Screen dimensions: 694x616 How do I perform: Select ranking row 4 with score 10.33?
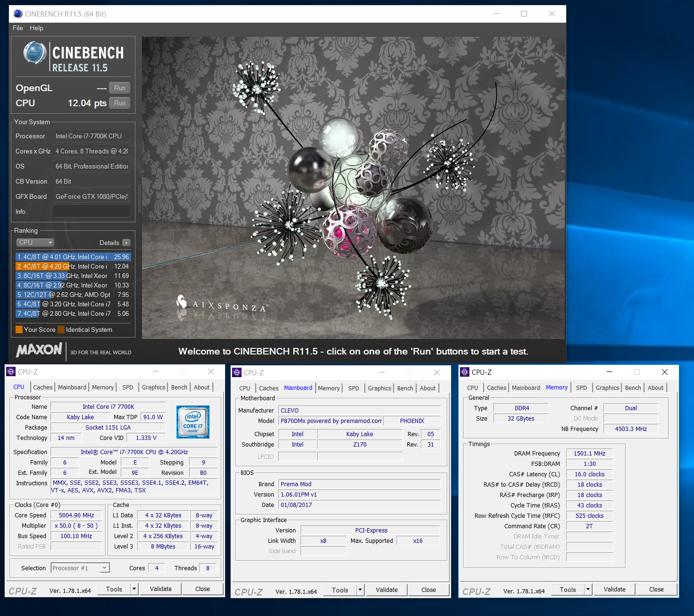point(73,285)
